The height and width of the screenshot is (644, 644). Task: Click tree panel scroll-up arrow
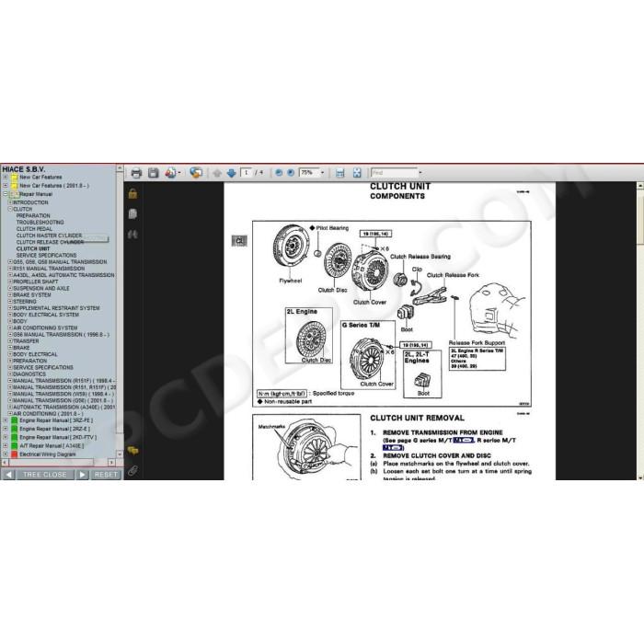click(x=120, y=168)
